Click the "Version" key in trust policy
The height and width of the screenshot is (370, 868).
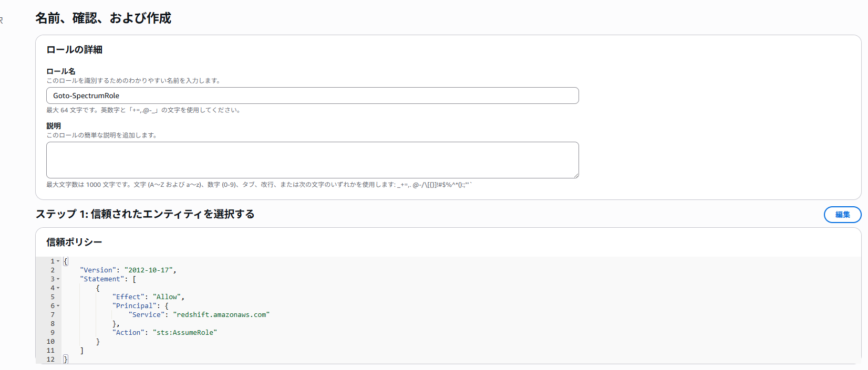point(98,270)
